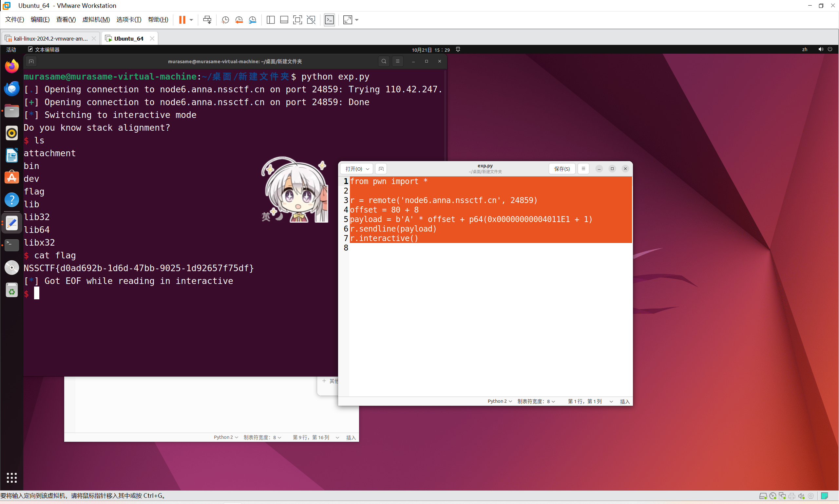Open the power options dropdown arrow
839x504 pixels.
pos(191,20)
